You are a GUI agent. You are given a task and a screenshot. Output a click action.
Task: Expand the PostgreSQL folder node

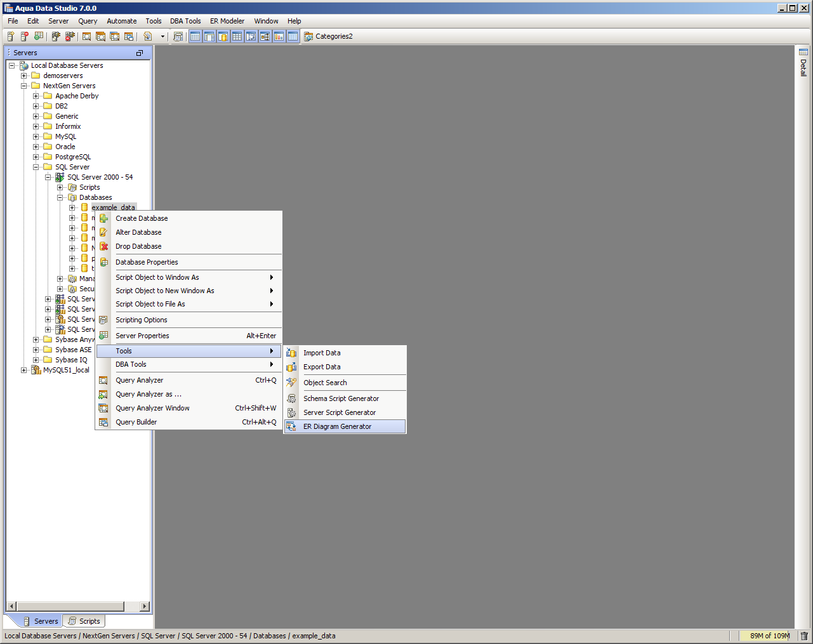pyautogui.click(x=36, y=157)
